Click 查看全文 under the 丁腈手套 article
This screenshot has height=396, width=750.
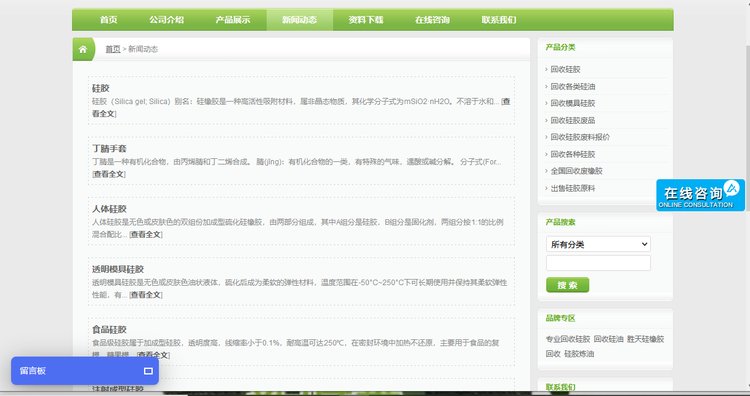point(109,174)
